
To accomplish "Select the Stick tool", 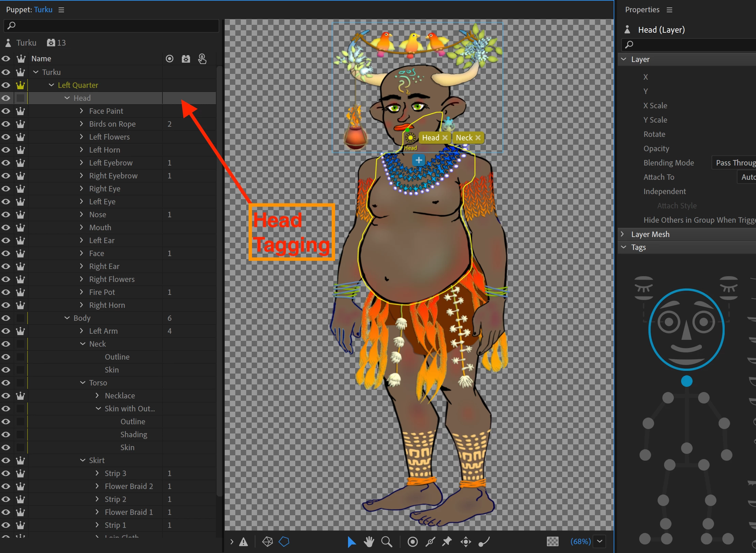I will (430, 541).
